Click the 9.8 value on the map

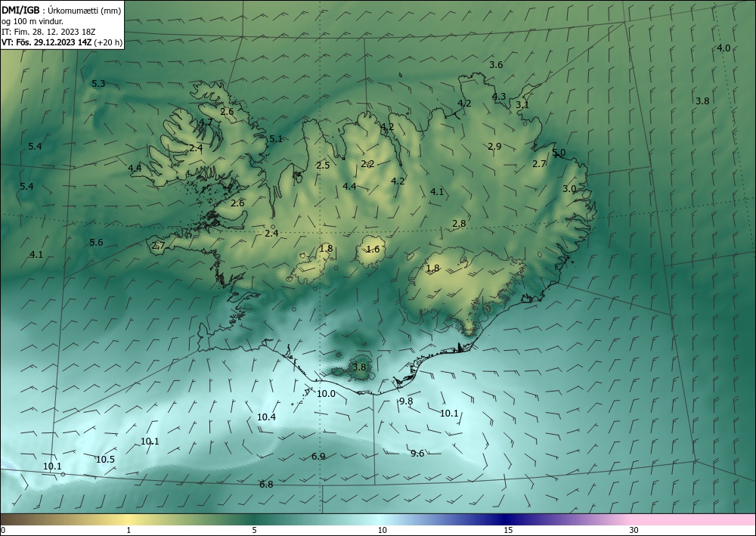(x=407, y=401)
